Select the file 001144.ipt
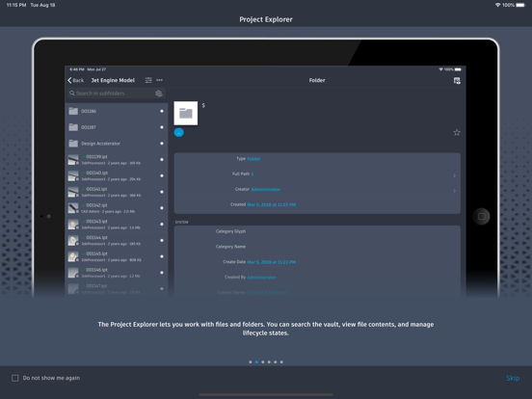 116,240
